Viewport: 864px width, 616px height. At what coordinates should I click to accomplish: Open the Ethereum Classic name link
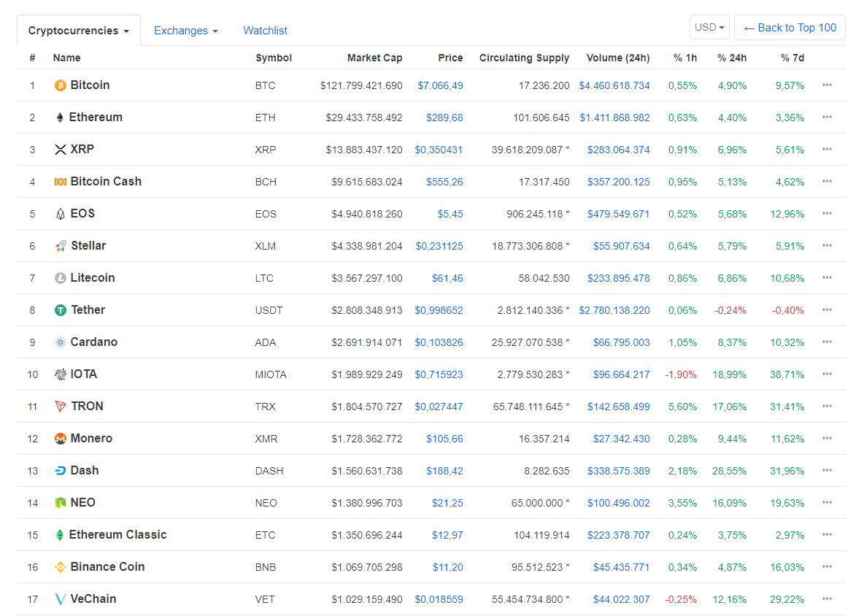[x=117, y=535]
